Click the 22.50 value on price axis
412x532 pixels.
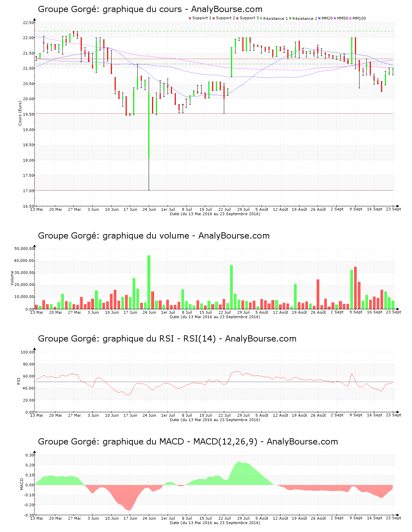pyautogui.click(x=28, y=23)
